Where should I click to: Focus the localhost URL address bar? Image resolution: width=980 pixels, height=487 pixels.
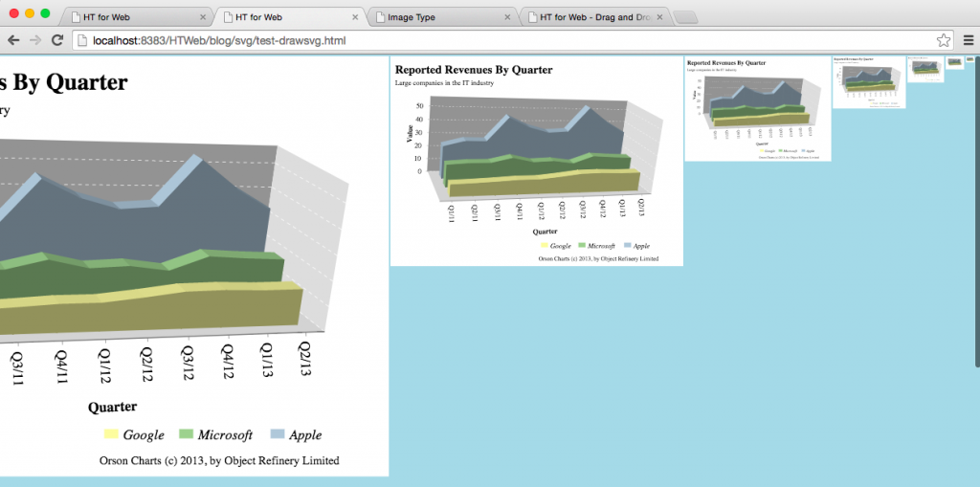click(479, 40)
